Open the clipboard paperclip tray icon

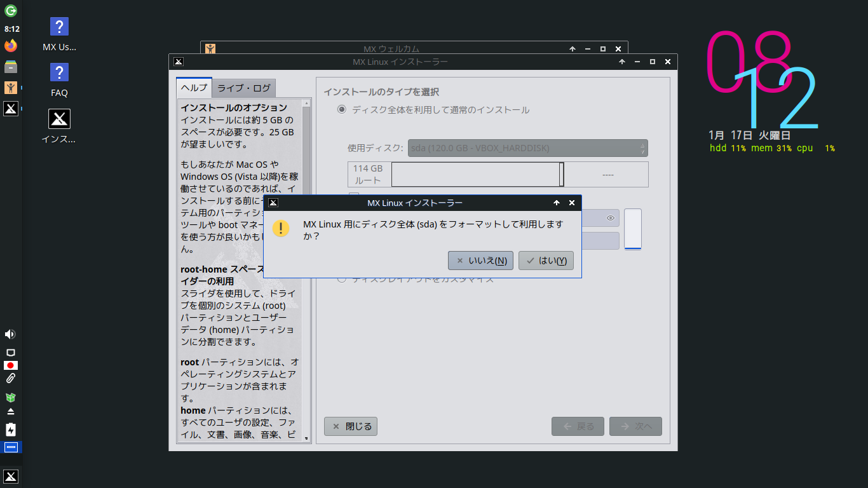10,379
